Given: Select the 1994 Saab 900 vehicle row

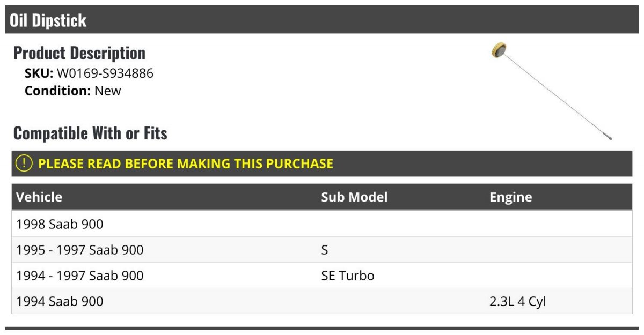Looking at the screenshot, I should point(322,301).
